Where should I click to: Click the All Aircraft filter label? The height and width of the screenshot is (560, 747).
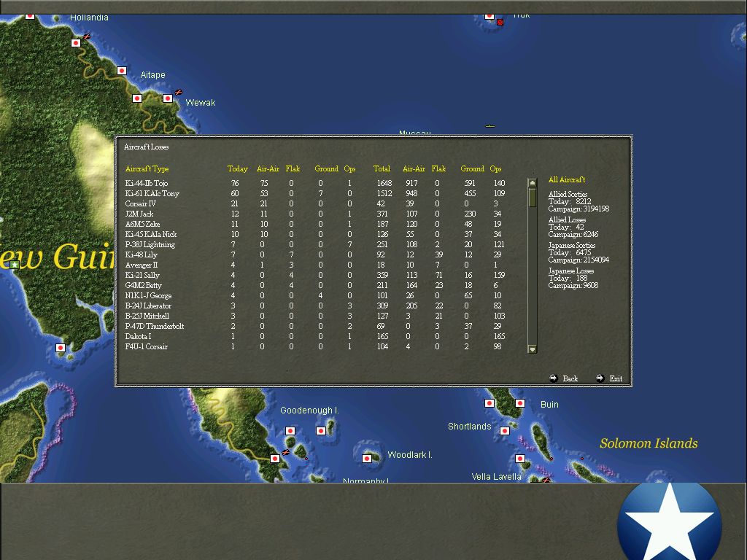[x=566, y=179]
